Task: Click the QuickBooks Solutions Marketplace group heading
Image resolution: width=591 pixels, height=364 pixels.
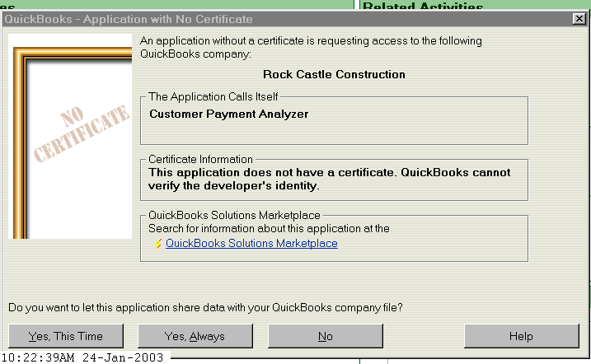Action: (234, 215)
